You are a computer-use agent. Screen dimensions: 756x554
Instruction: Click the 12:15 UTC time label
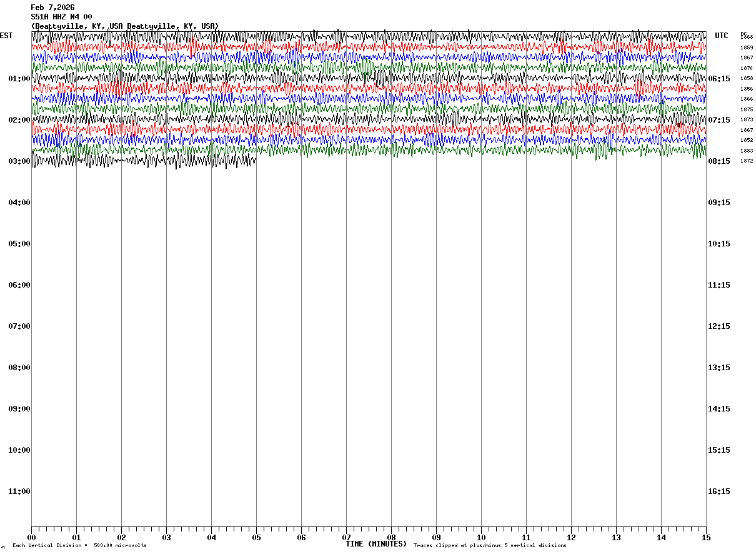coord(719,326)
